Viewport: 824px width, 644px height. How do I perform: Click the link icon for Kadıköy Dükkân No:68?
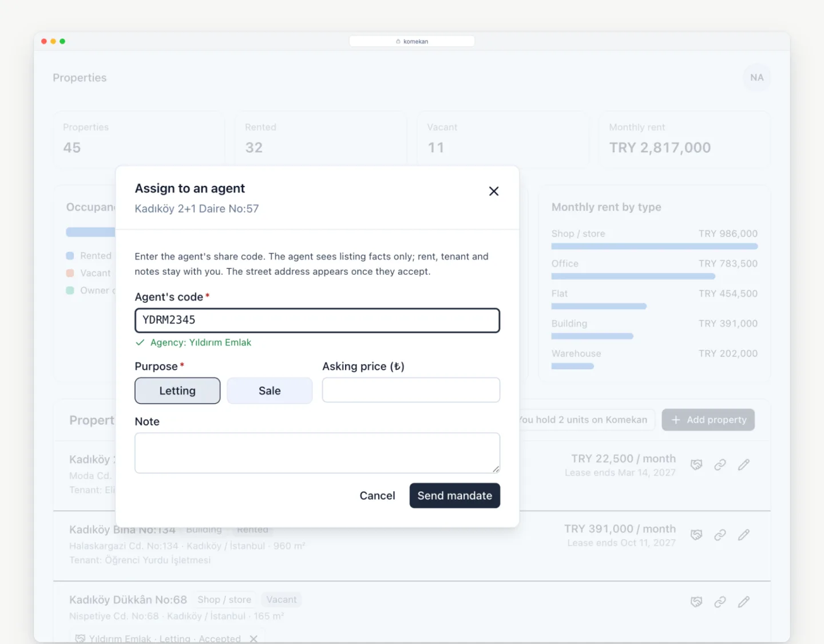[x=720, y=602]
